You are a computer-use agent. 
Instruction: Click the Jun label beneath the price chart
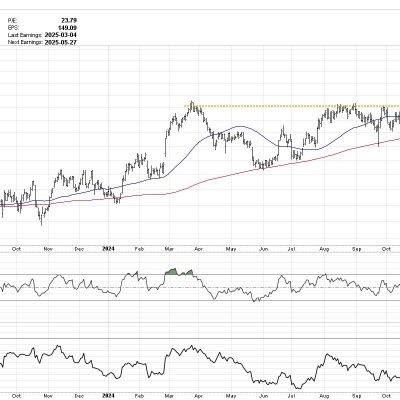(x=264, y=249)
